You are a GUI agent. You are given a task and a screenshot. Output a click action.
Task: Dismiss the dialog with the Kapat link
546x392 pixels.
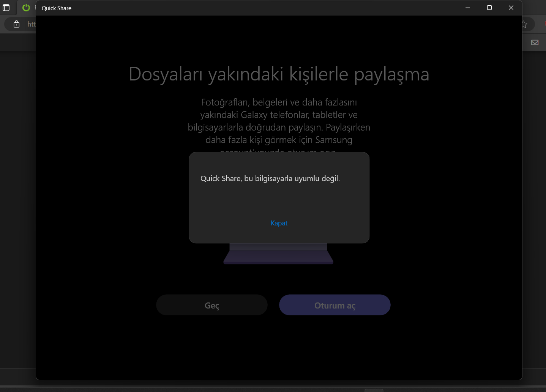(x=279, y=223)
